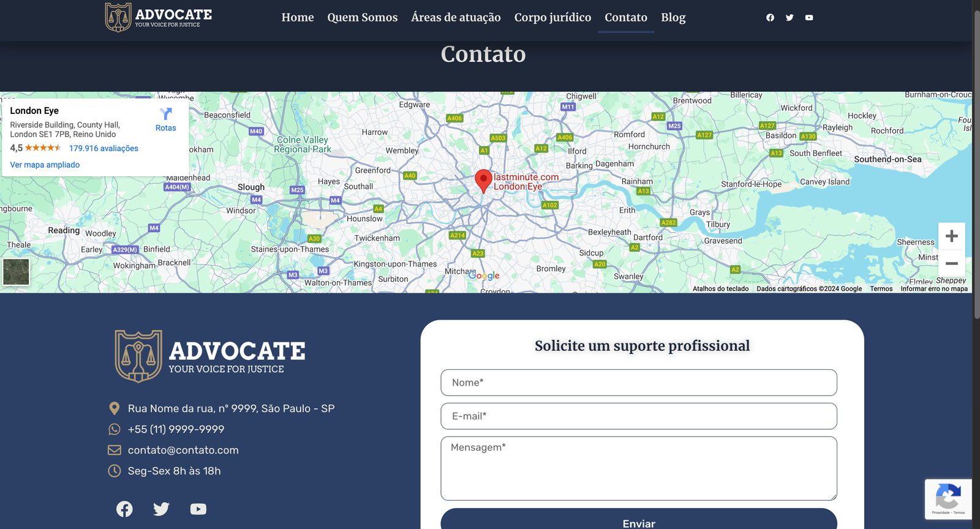Click the envelope icon by email
980x529 pixels.
tap(115, 450)
